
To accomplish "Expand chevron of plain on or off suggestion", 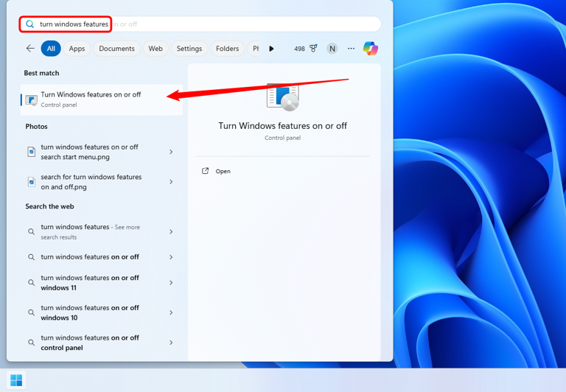I will click(171, 257).
